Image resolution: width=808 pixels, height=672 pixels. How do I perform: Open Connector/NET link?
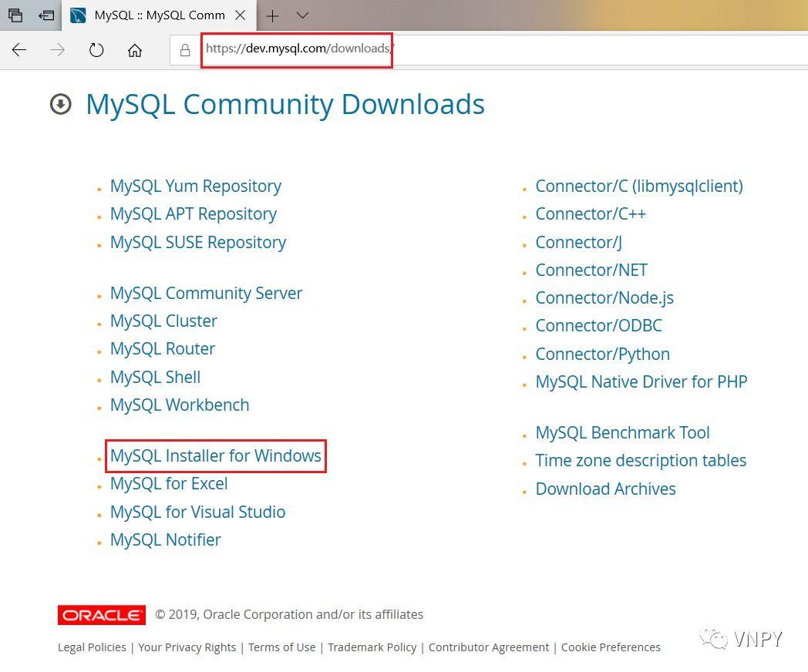pyautogui.click(x=591, y=270)
